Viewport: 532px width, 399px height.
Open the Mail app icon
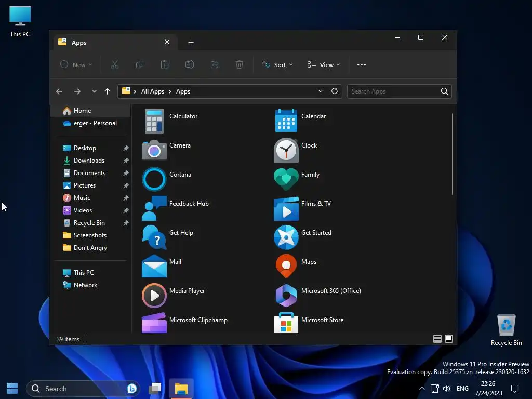click(154, 267)
